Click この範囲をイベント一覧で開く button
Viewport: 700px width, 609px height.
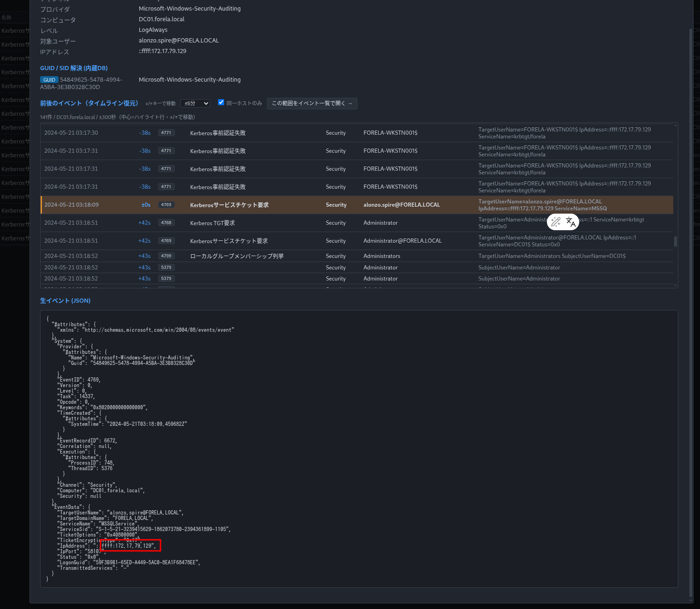pos(312,103)
